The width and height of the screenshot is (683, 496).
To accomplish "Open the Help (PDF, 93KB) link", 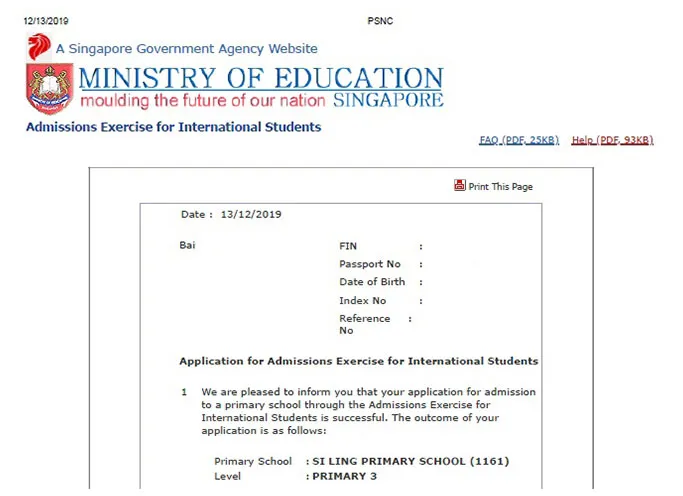I will (x=612, y=140).
